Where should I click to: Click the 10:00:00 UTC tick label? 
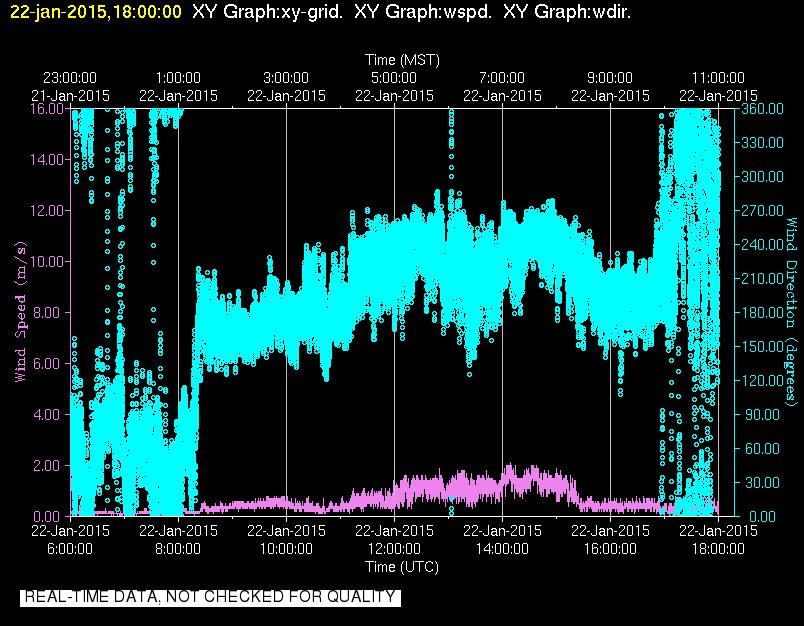click(286, 549)
